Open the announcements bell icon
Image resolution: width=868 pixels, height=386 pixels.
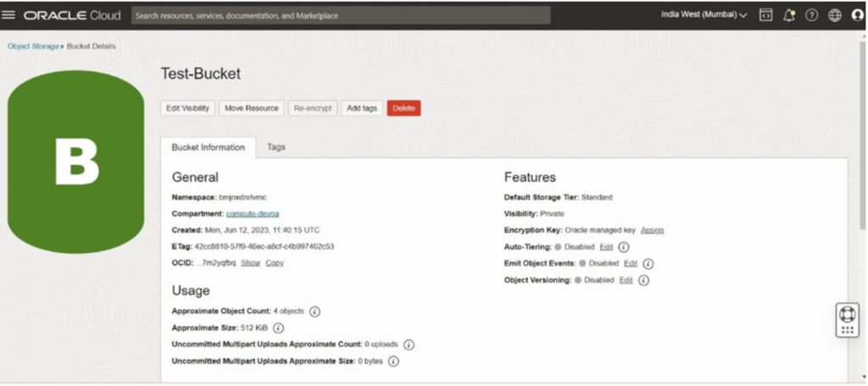tap(789, 15)
